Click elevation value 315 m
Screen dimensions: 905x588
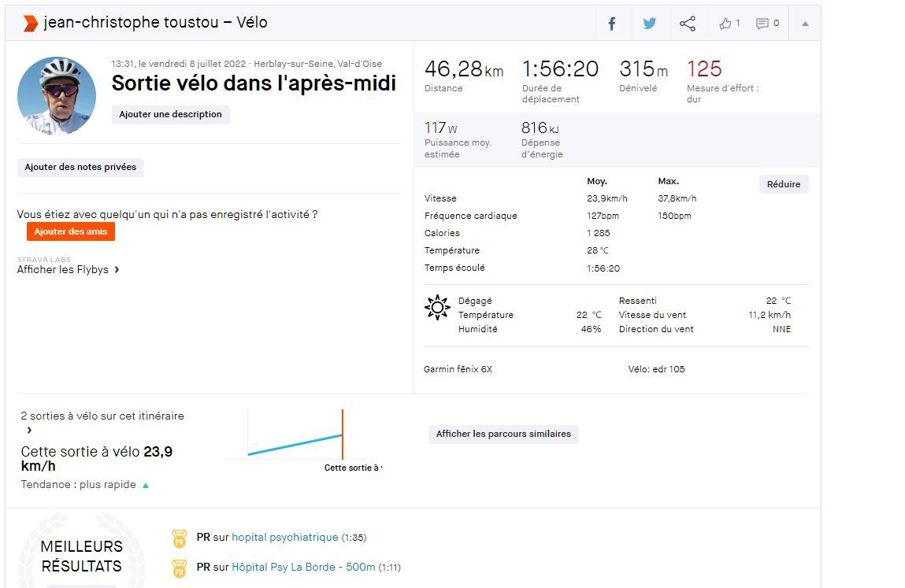[644, 69]
